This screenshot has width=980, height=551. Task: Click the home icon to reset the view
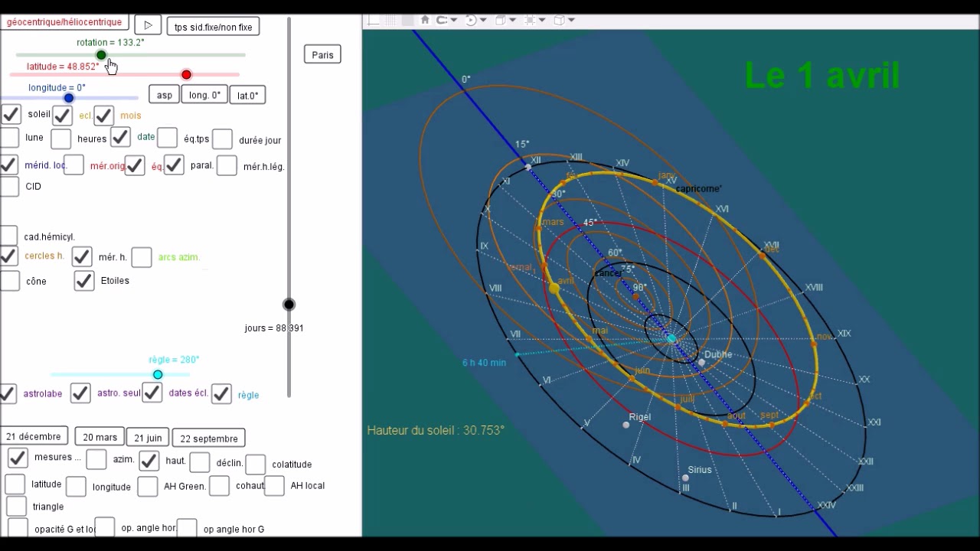[x=425, y=20]
